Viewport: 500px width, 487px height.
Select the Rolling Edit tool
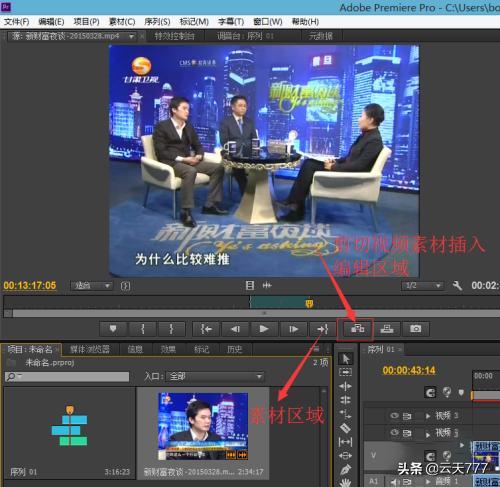pyautogui.click(x=346, y=400)
